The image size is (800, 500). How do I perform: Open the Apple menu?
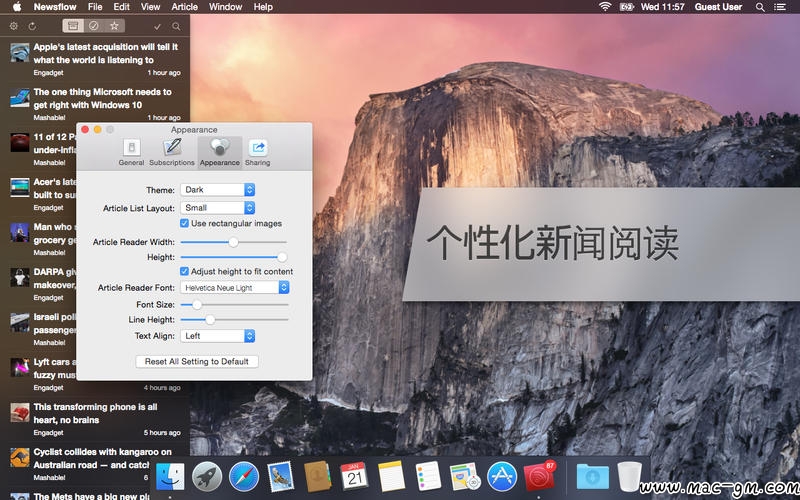[17, 7]
